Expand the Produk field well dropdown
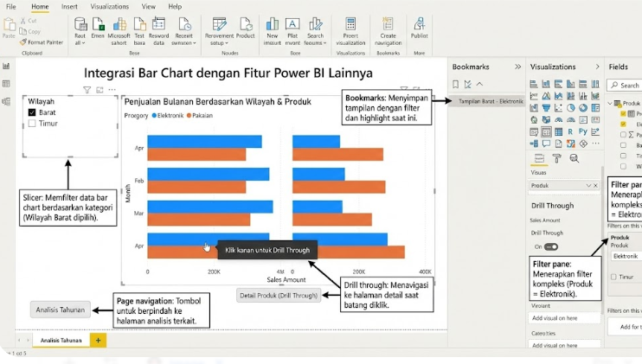The height and width of the screenshot is (364, 642). click(x=587, y=186)
